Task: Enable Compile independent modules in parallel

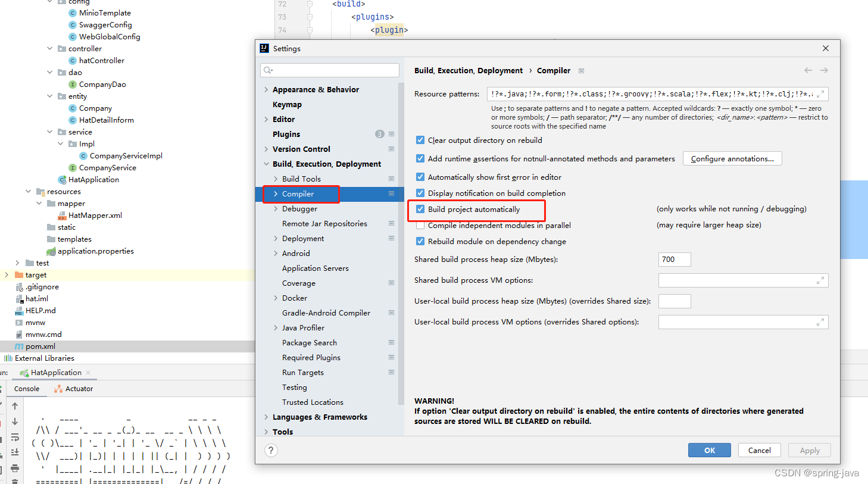Action: [x=420, y=225]
